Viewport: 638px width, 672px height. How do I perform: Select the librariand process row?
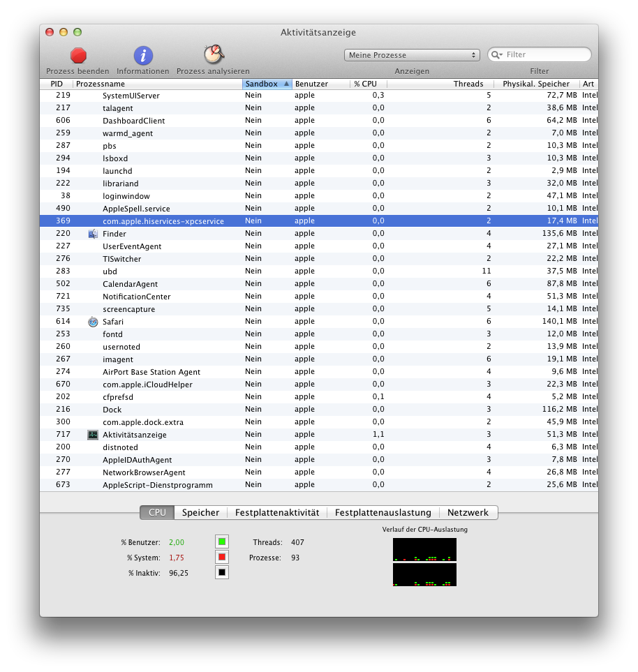pyautogui.click(x=319, y=184)
